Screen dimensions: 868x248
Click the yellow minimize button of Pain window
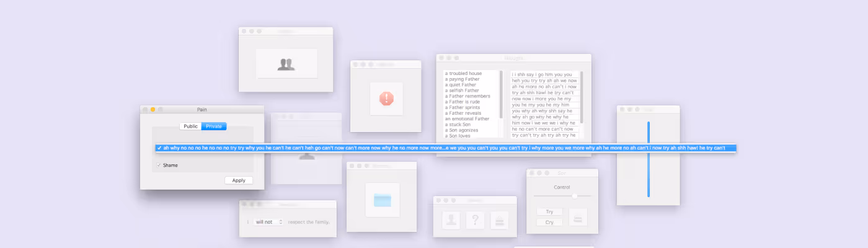pyautogui.click(x=153, y=110)
